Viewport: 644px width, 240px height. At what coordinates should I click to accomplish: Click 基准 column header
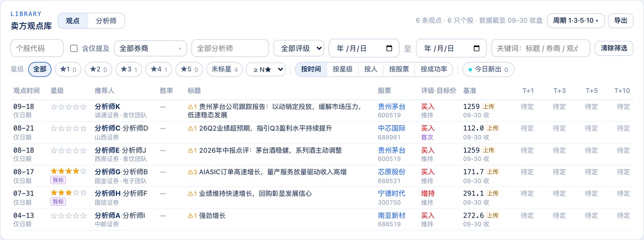[470, 91]
